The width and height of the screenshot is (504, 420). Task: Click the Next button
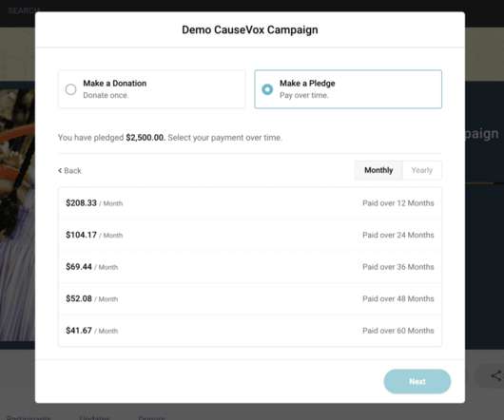pyautogui.click(x=417, y=381)
